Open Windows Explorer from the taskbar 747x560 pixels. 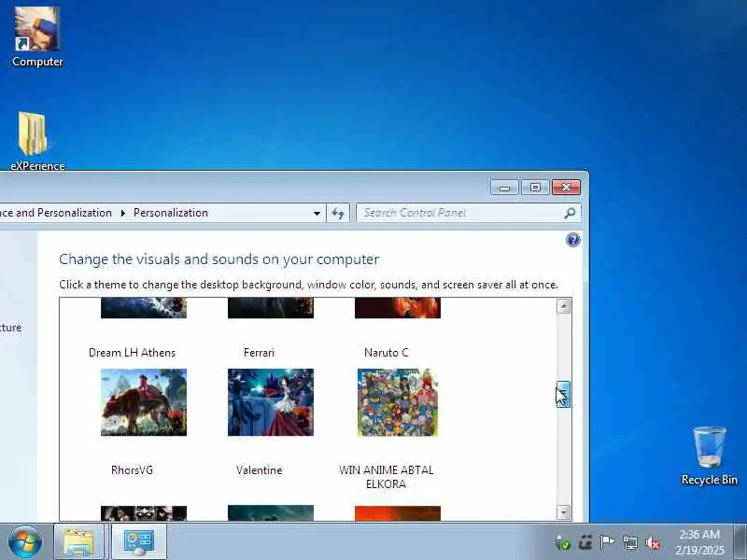78,542
